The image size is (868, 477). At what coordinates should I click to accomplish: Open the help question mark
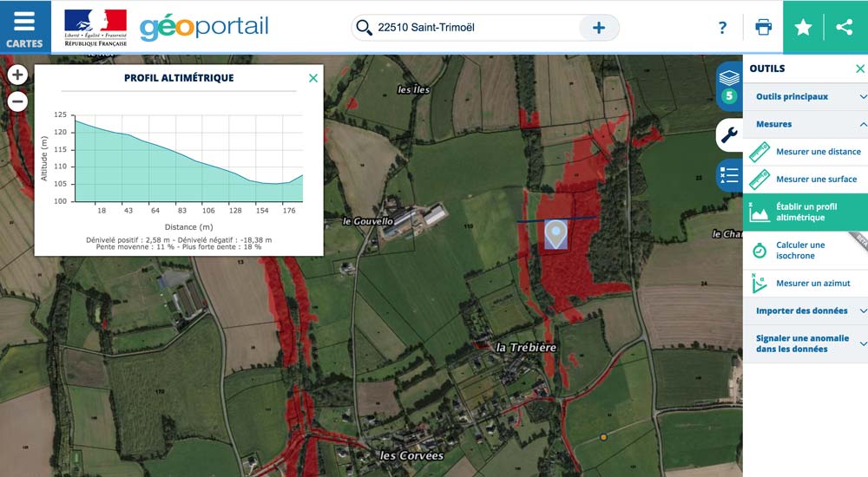pos(722,28)
